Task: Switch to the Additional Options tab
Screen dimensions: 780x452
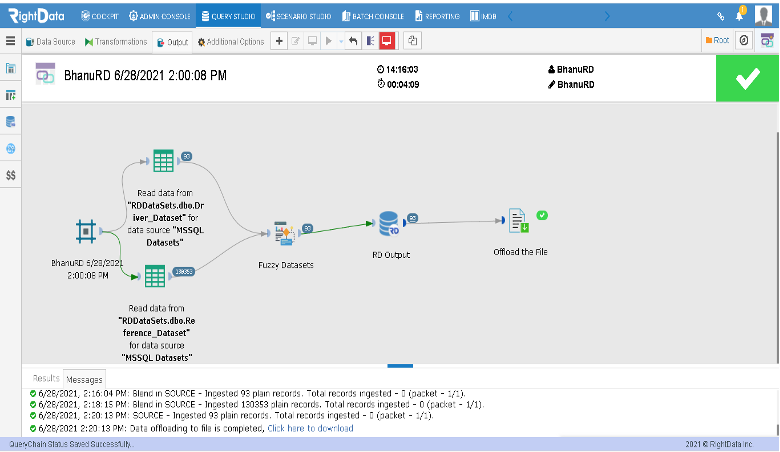Action: [x=231, y=42]
